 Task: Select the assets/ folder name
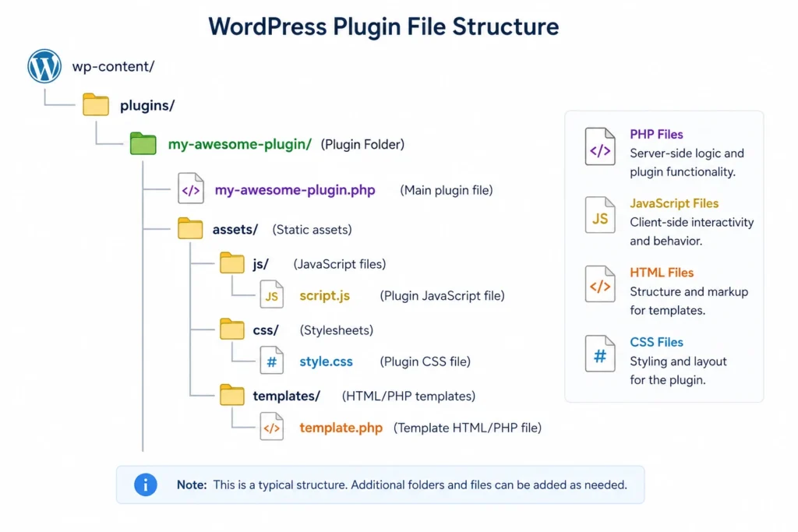pyautogui.click(x=235, y=229)
